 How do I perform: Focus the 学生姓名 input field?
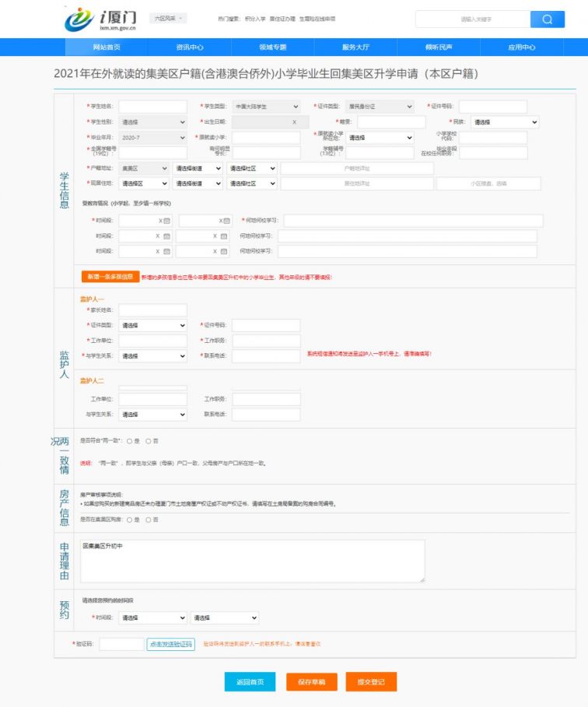tap(153, 107)
